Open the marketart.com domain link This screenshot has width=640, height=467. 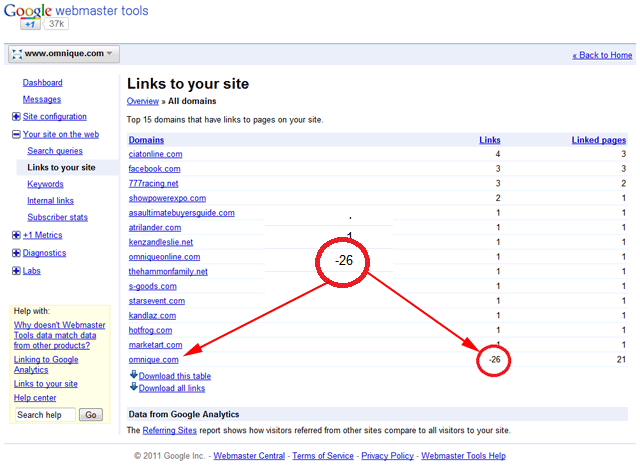(x=156, y=345)
